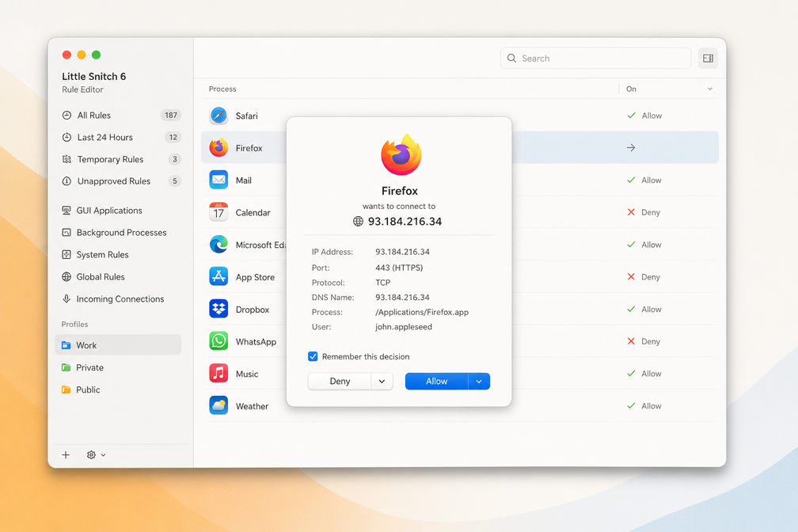Click the Little Snitch 6 title text
This screenshot has width=798, height=532.
pyautogui.click(x=94, y=76)
